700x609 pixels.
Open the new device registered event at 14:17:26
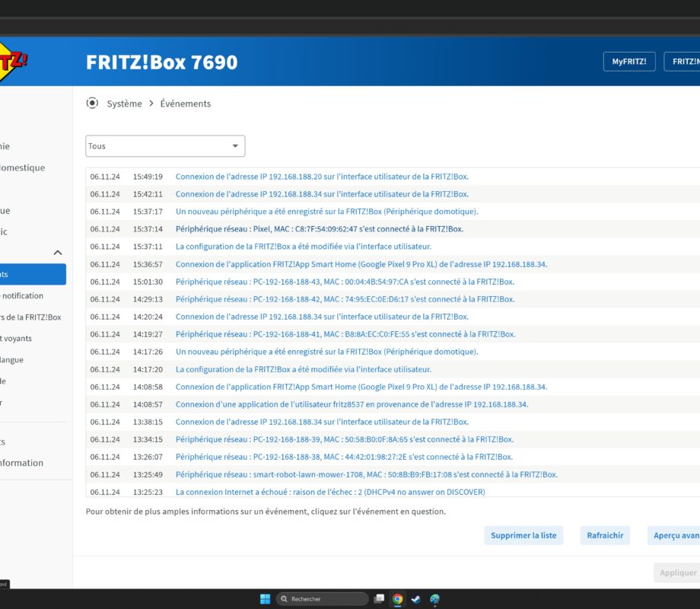tap(326, 352)
